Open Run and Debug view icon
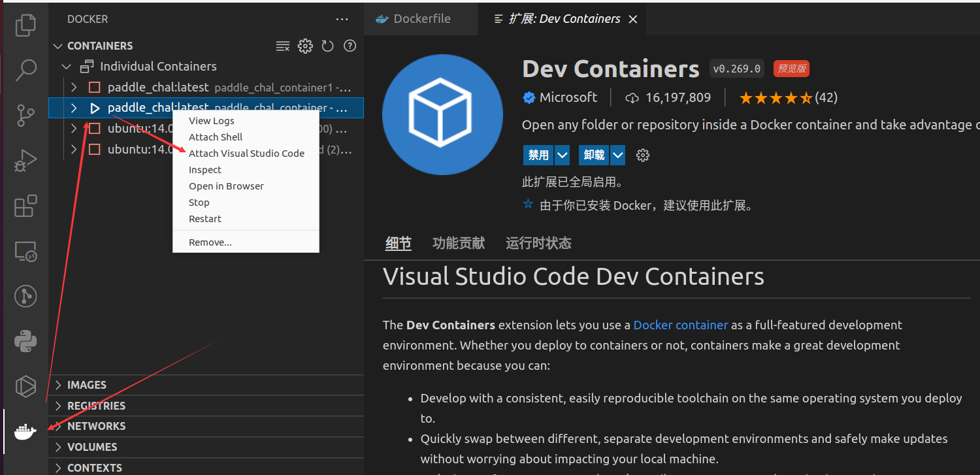Screen dimensions: 980x475 click(25, 160)
